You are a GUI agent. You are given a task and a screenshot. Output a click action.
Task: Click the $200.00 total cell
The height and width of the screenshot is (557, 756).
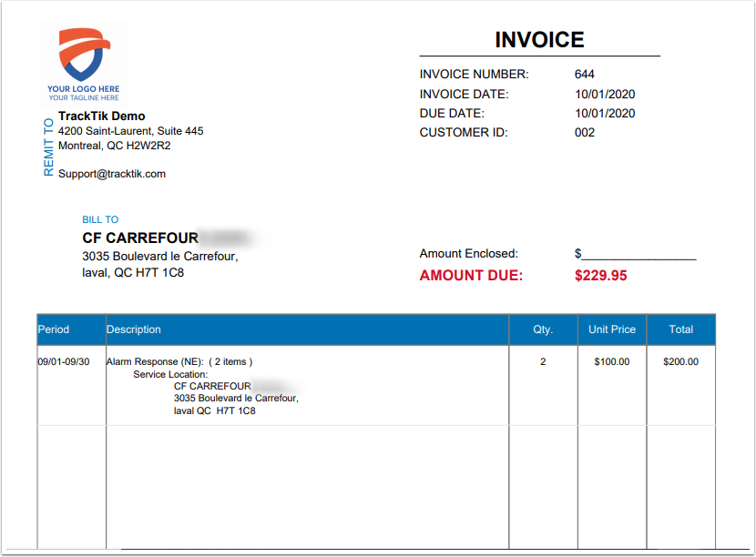click(680, 362)
